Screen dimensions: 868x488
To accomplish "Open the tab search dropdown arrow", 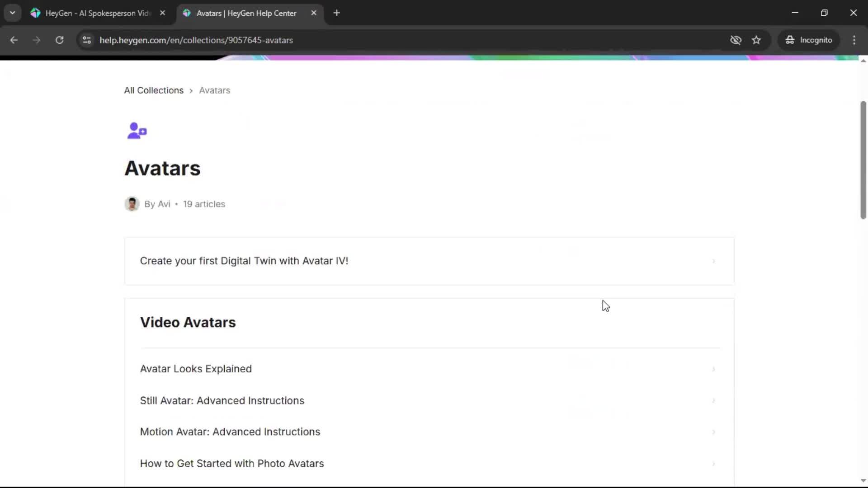I will coord(12,13).
